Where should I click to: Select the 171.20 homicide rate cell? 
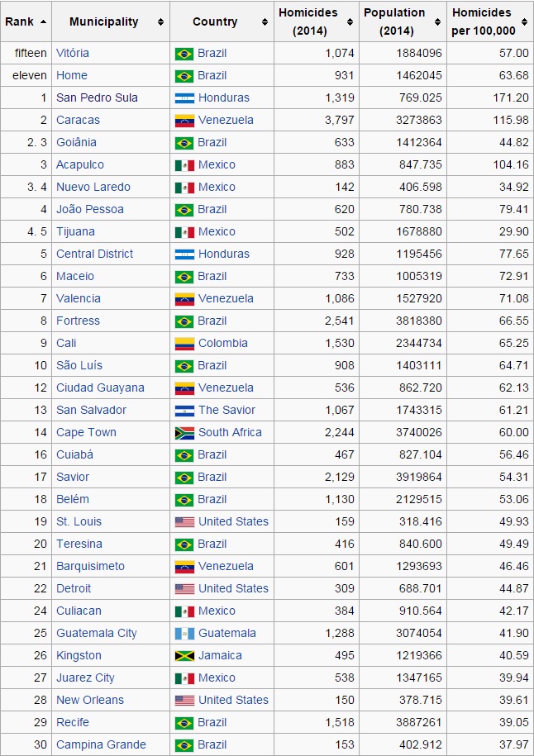[x=490, y=97]
